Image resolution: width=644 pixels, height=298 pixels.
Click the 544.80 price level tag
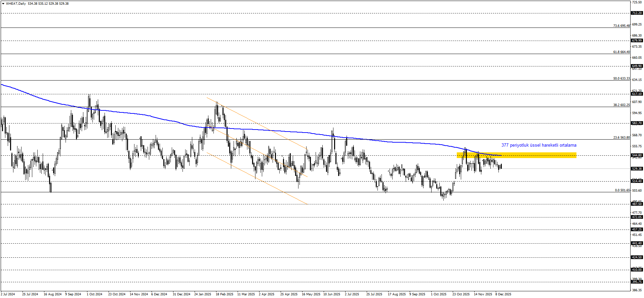(x=637, y=155)
